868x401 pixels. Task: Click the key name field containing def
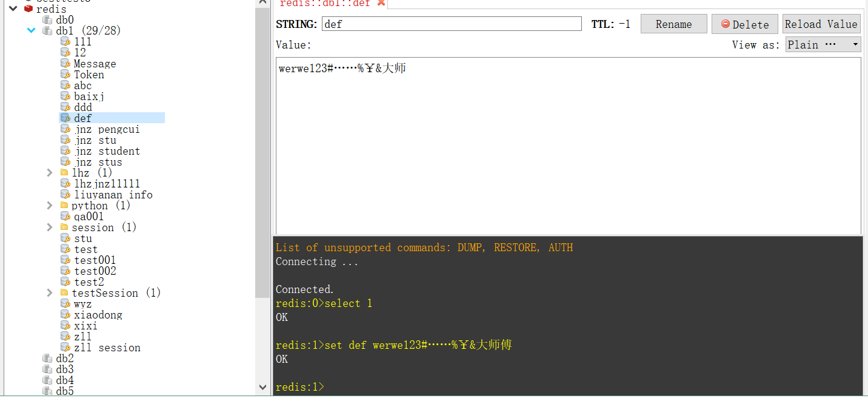tap(452, 24)
